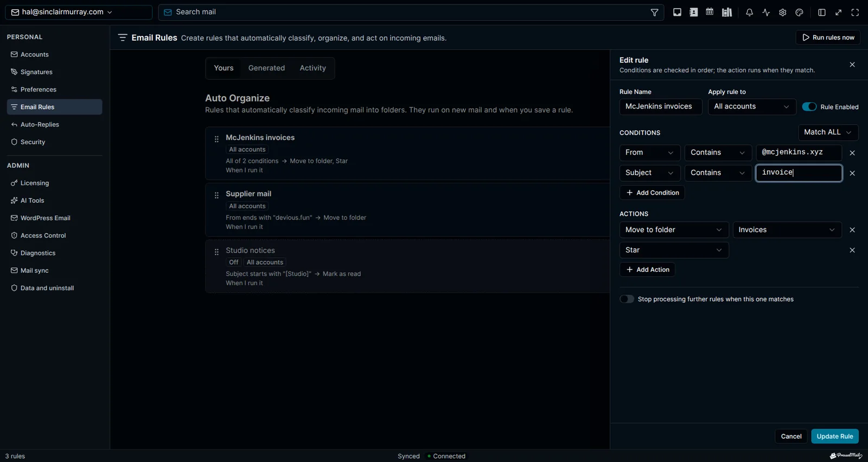Switch to the Activity tab
This screenshot has height=462, width=868.
pyautogui.click(x=313, y=68)
